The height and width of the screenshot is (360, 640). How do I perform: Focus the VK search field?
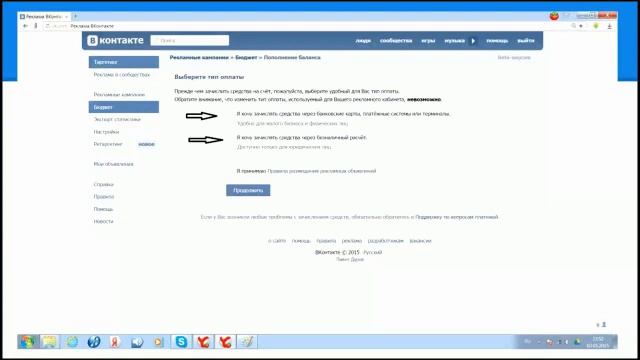[x=190, y=40]
